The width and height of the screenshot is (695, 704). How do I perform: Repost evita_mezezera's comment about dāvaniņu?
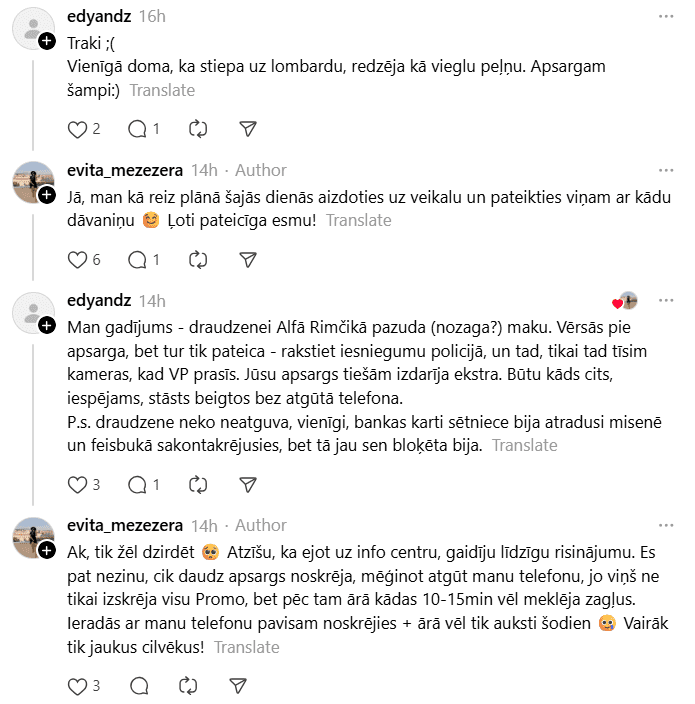click(198, 259)
